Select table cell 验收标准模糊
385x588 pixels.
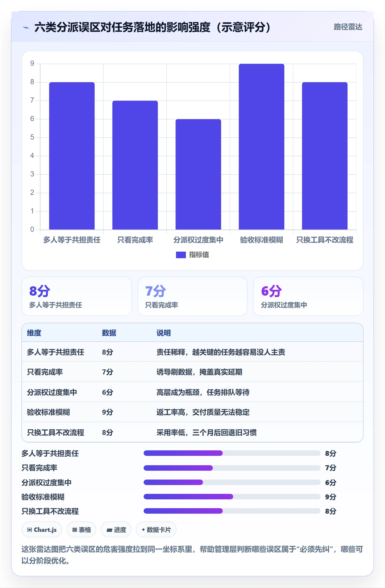click(x=48, y=412)
